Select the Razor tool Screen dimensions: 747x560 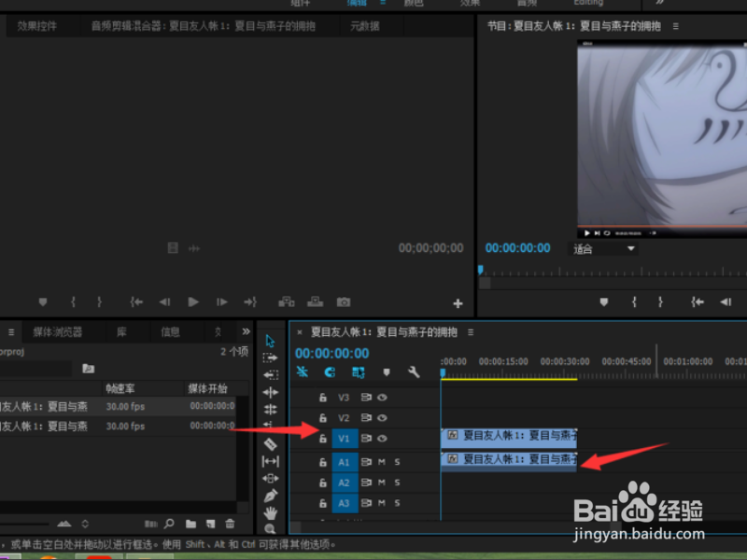click(x=271, y=444)
